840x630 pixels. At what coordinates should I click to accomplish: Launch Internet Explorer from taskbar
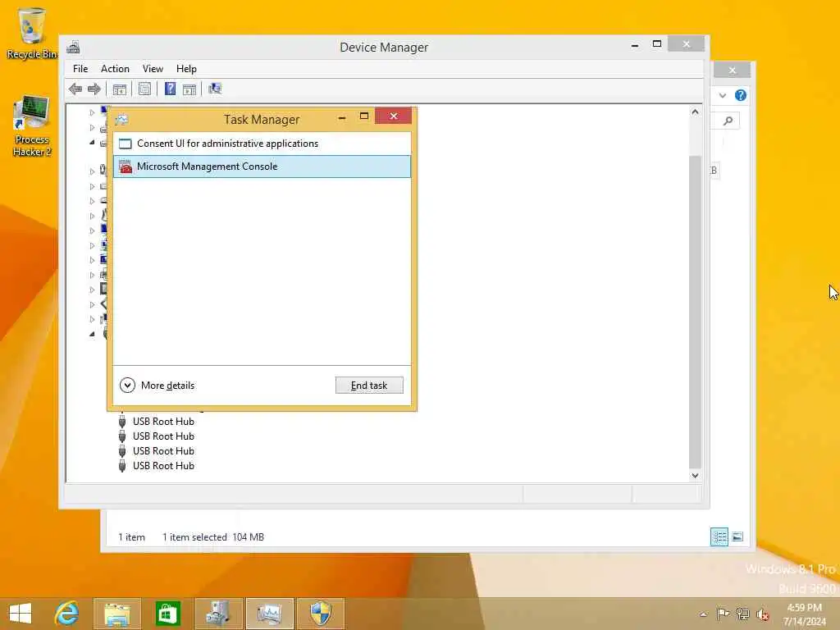[x=67, y=614]
